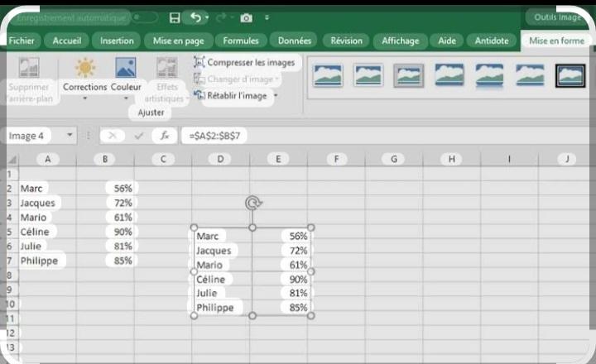This screenshot has width=596, height=364.
Task: Open the Couleur picture icon
Action: 126,68
